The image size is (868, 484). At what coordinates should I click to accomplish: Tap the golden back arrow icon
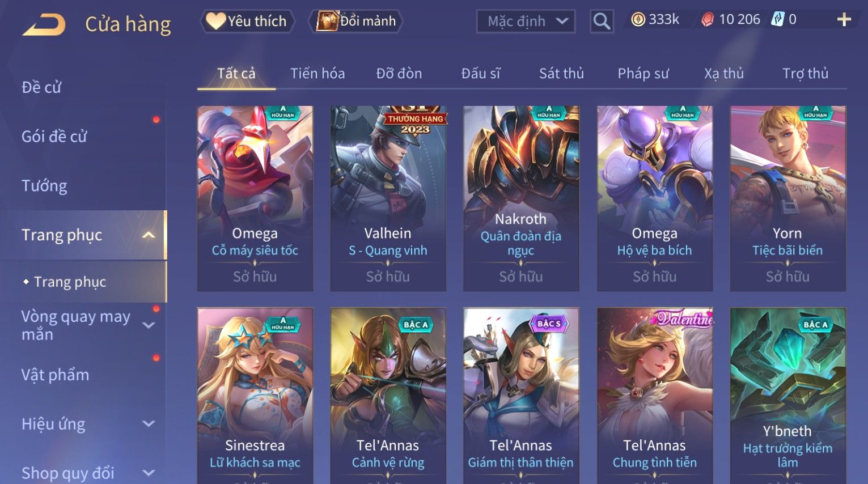pos(44,24)
